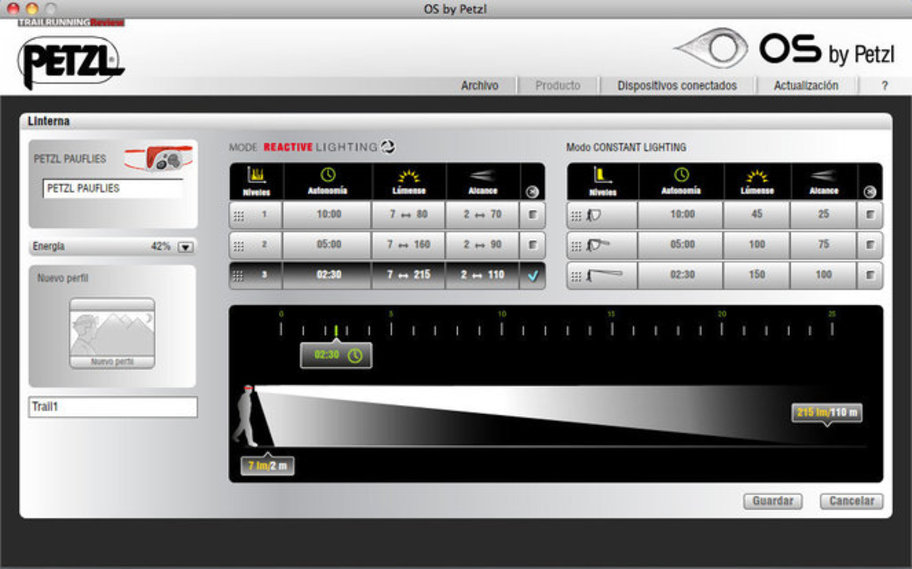Click the 215 lm/110 m beam tag

pyautogui.click(x=826, y=412)
